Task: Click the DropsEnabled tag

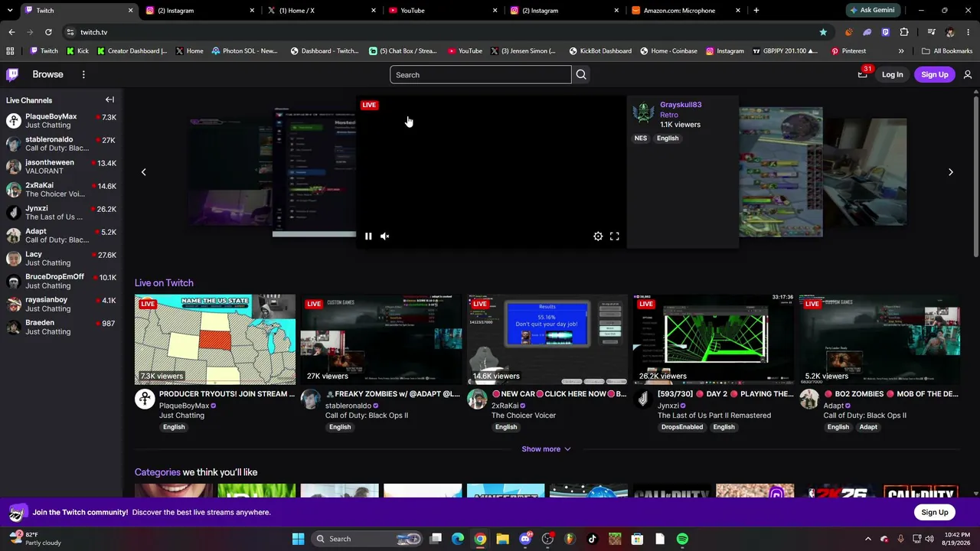Action: pyautogui.click(x=682, y=427)
